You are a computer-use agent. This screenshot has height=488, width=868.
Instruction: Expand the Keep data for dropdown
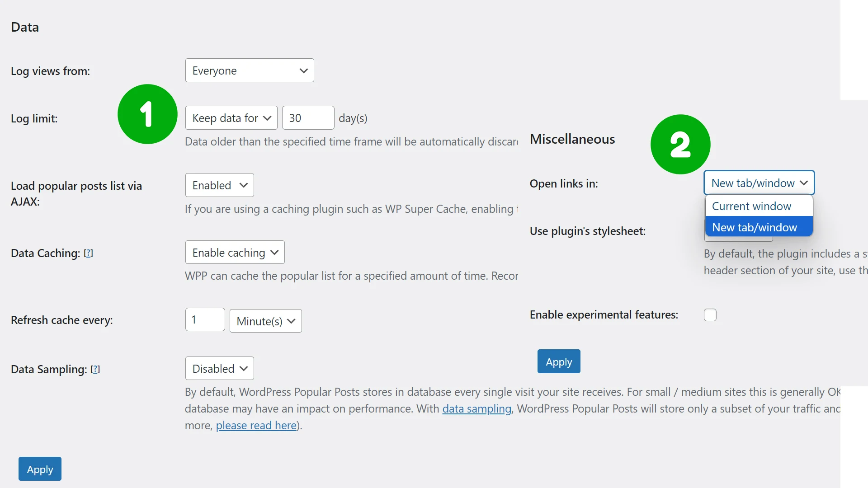[231, 118]
